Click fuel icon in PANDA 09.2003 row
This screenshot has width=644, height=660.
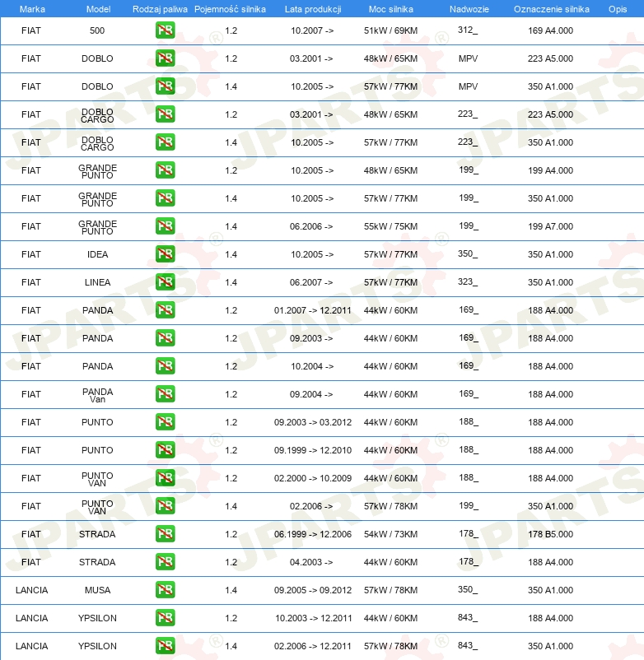coord(165,338)
